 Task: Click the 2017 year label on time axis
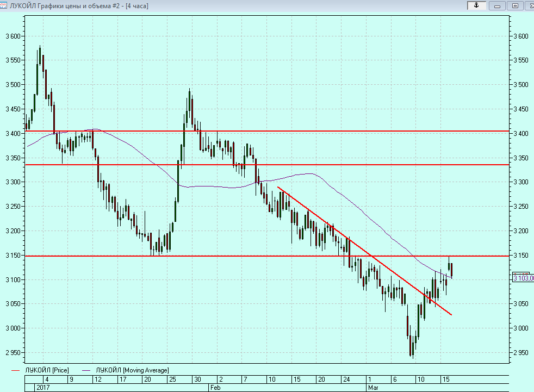43,388
